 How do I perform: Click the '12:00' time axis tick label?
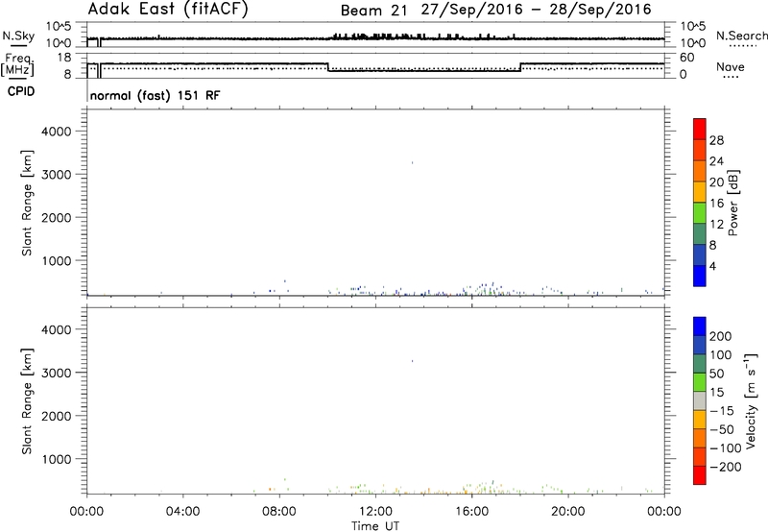(x=375, y=512)
